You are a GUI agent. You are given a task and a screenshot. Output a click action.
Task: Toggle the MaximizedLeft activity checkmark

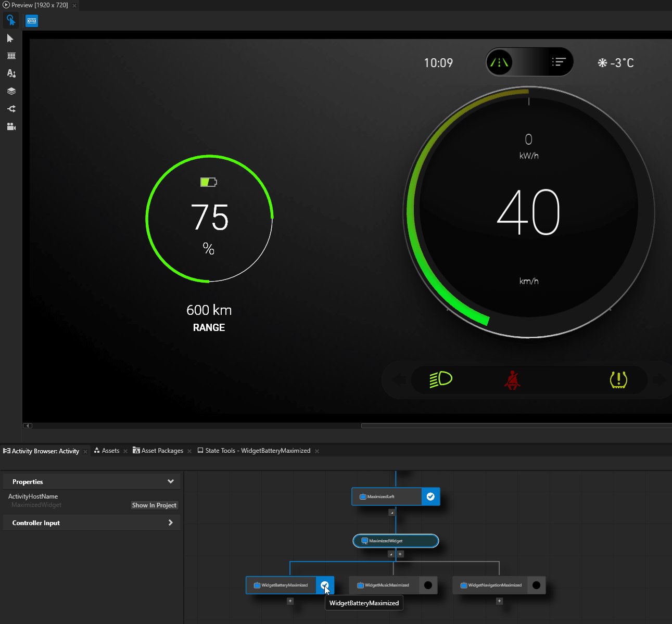click(x=430, y=496)
